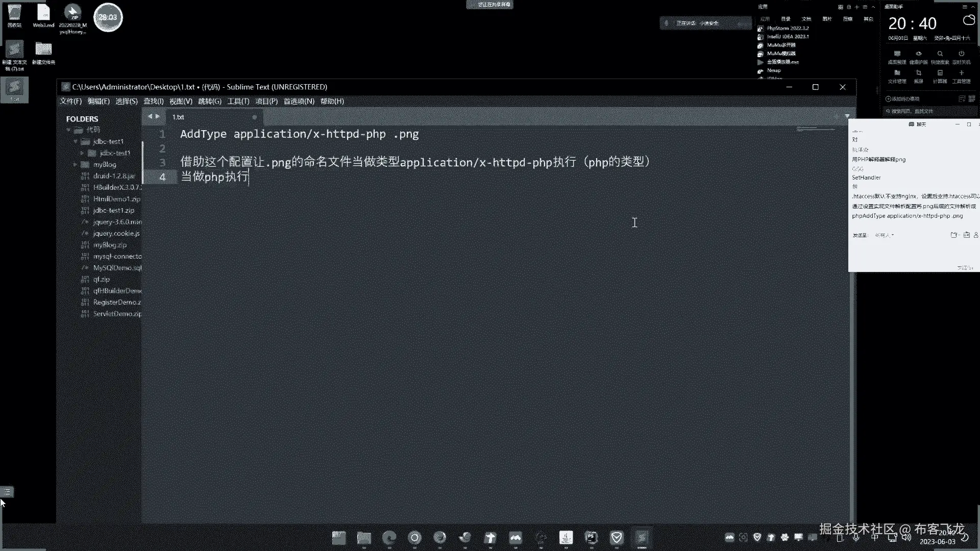Click the add to-do item (添加待办事项) button
The image size is (980, 551).
pyautogui.click(x=902, y=99)
